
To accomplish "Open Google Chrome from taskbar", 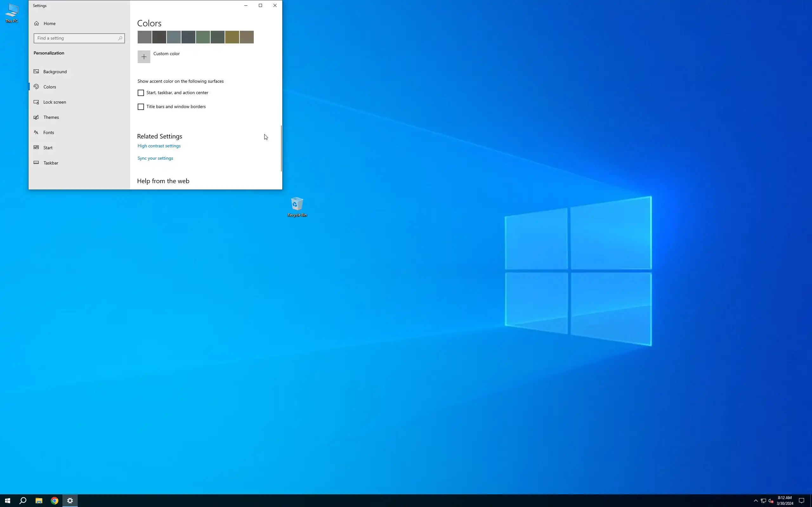I will (x=54, y=501).
